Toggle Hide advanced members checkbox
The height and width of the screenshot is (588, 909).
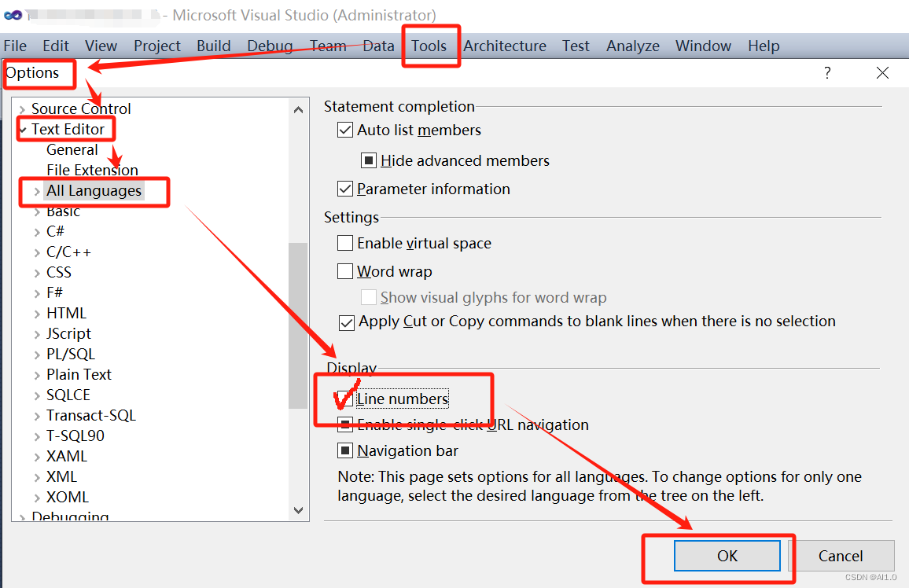click(x=368, y=160)
